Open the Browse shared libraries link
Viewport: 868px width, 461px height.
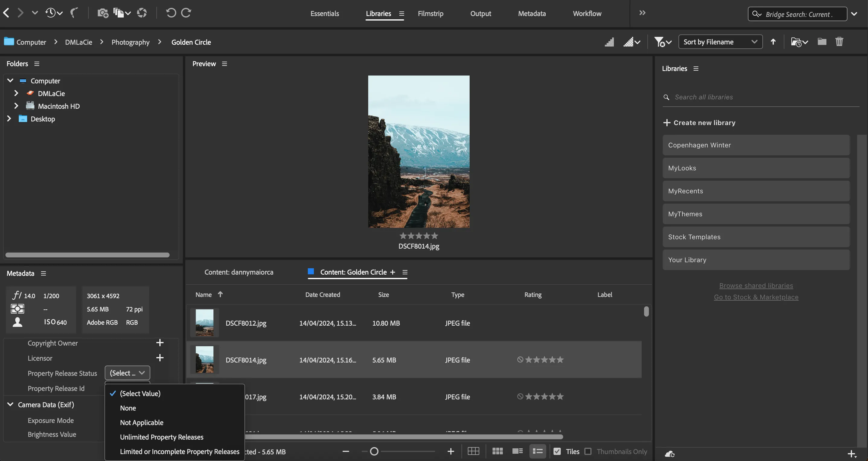756,285
